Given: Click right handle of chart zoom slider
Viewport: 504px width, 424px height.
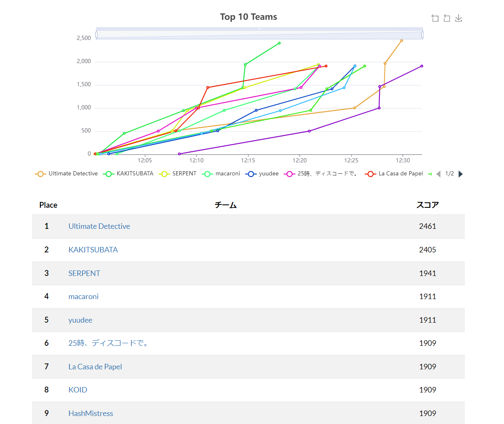Looking at the screenshot, I should coord(422,35).
